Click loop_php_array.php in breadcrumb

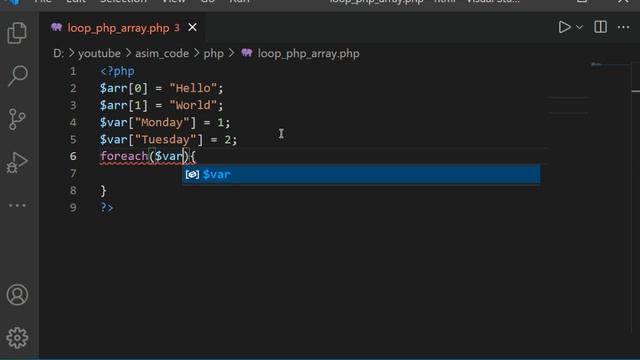[x=309, y=53]
